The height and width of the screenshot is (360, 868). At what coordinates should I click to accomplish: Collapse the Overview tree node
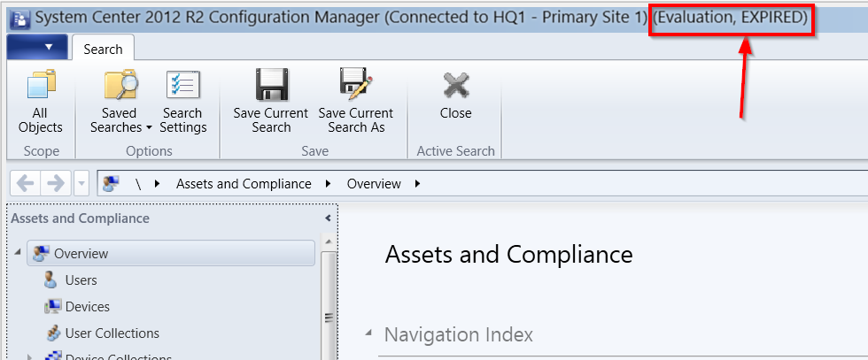pyautogui.click(x=17, y=252)
